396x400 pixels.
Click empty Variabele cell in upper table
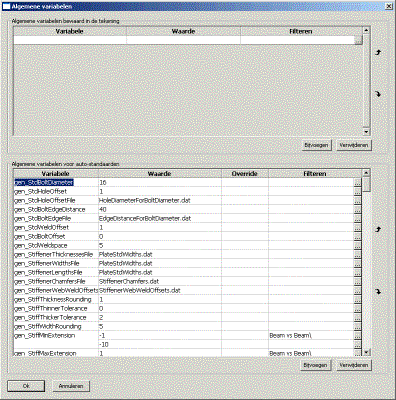pyautogui.click(x=70, y=40)
